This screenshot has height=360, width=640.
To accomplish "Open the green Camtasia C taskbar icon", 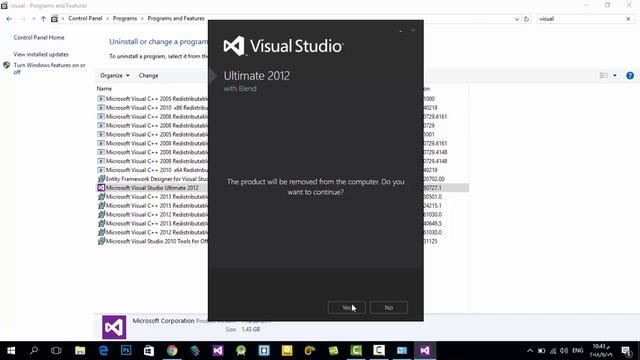I will [356, 351].
